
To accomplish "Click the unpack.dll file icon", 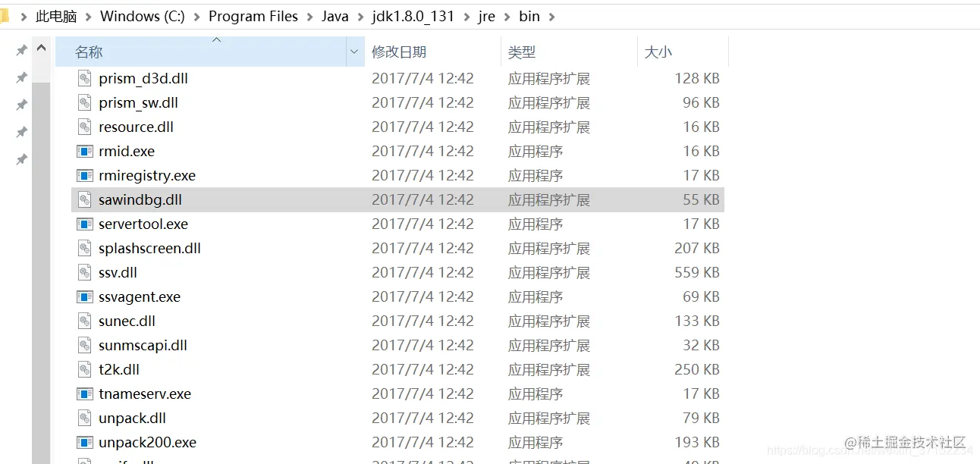I will pos(85,418).
